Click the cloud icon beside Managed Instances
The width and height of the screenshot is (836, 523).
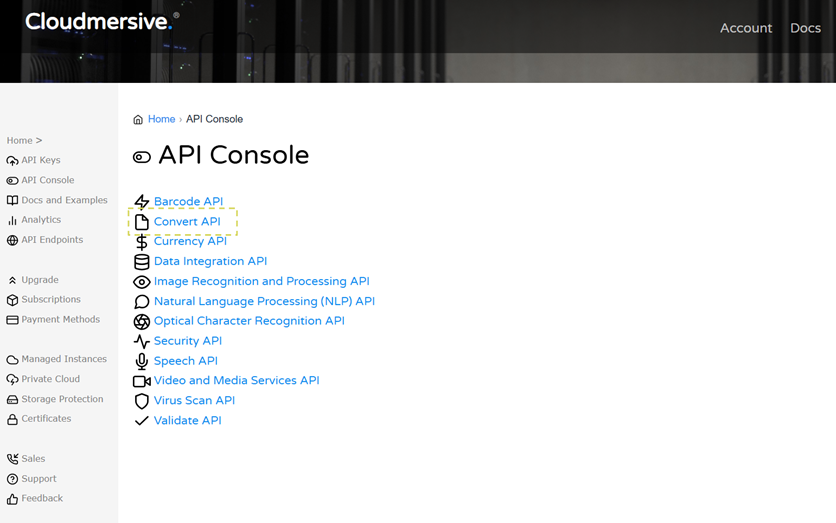12,360
